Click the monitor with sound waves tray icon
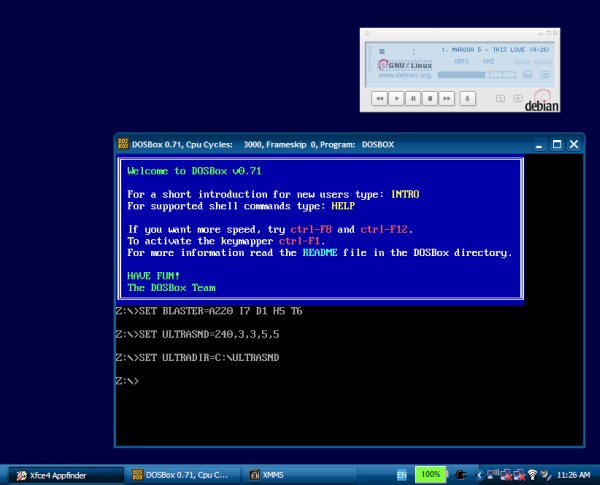The width and height of the screenshot is (600, 485). click(x=492, y=474)
